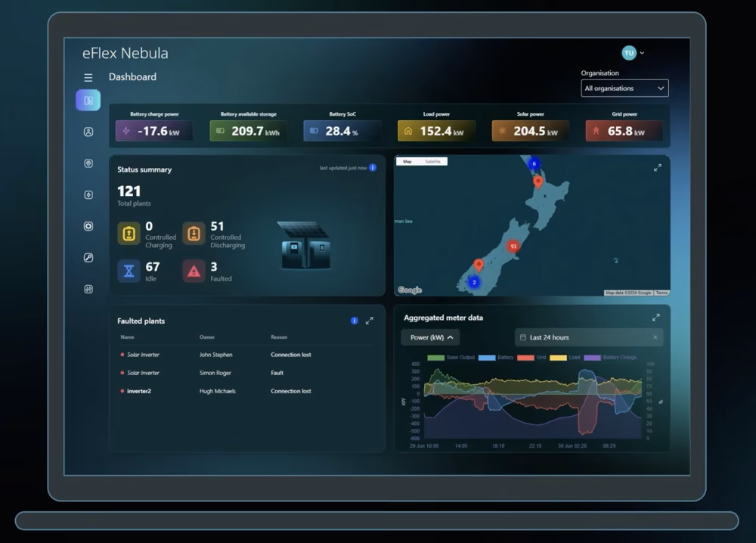Image resolution: width=756 pixels, height=543 pixels.
Task: Click the pylon icon in Grid power card
Action: [596, 131]
